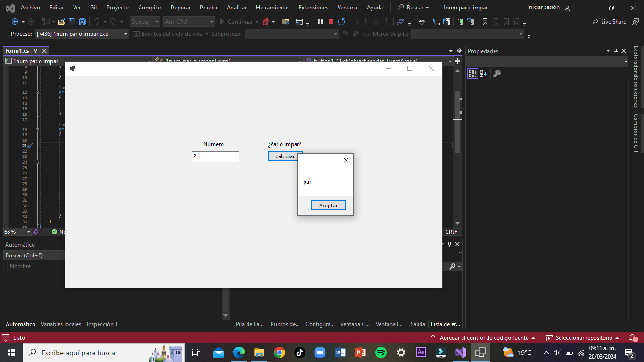Viewport: 644px width, 362px height.
Task: Pin the Form1.cs tab
Action: coord(36,51)
